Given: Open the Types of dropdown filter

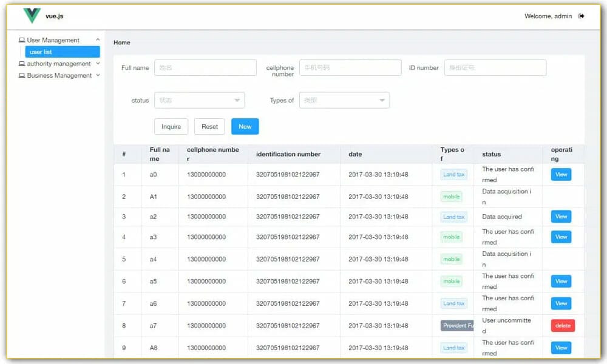Looking at the screenshot, I should [x=344, y=100].
